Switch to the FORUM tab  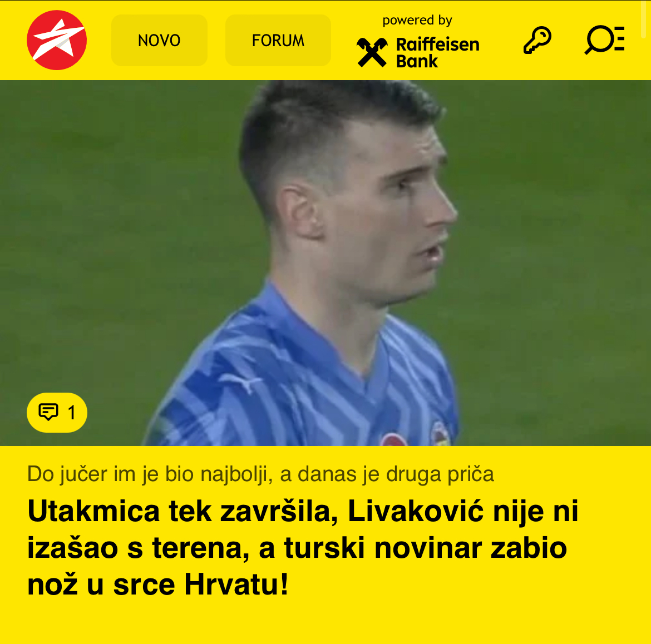278,40
